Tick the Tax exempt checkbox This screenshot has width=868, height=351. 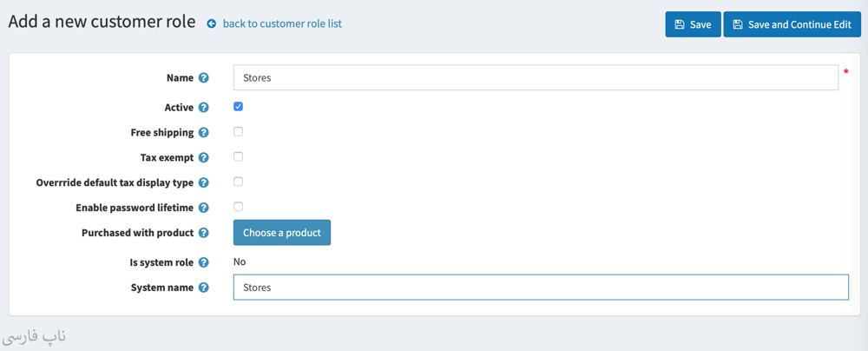pos(238,157)
